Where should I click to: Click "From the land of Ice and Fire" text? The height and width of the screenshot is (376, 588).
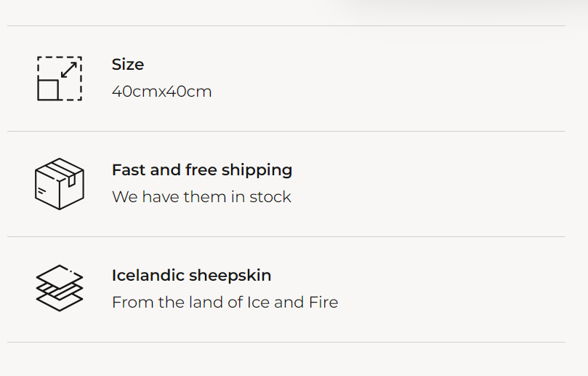[225, 303]
